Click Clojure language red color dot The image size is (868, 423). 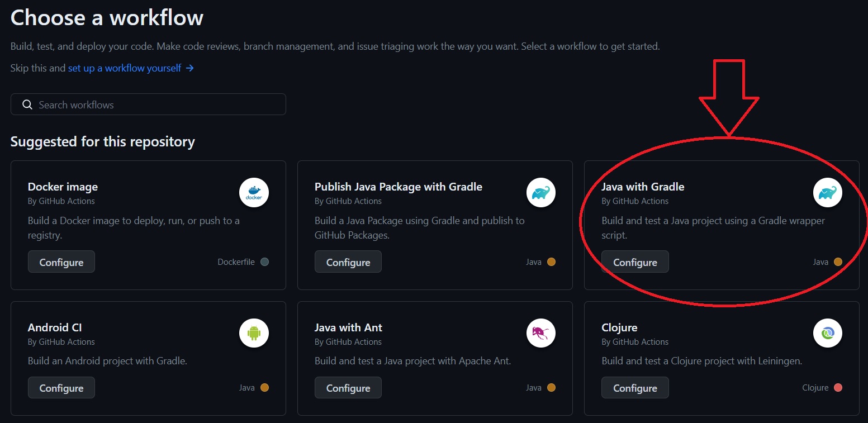pos(838,387)
